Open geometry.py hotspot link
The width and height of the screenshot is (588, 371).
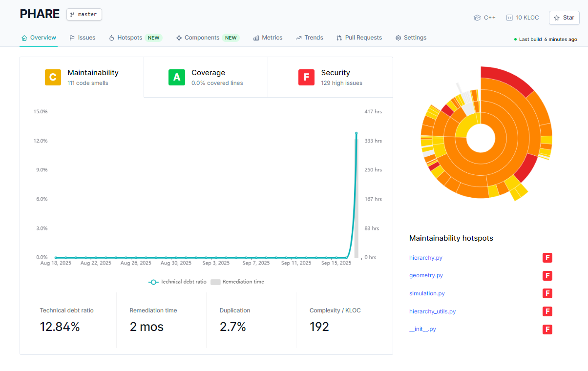tap(426, 275)
